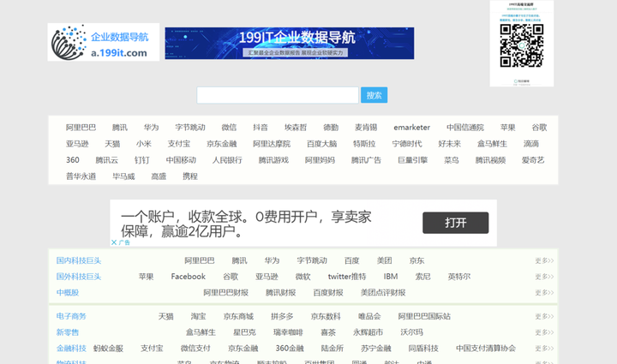Open the IBM link
Viewport: 617px width, 364px height.
(391, 277)
